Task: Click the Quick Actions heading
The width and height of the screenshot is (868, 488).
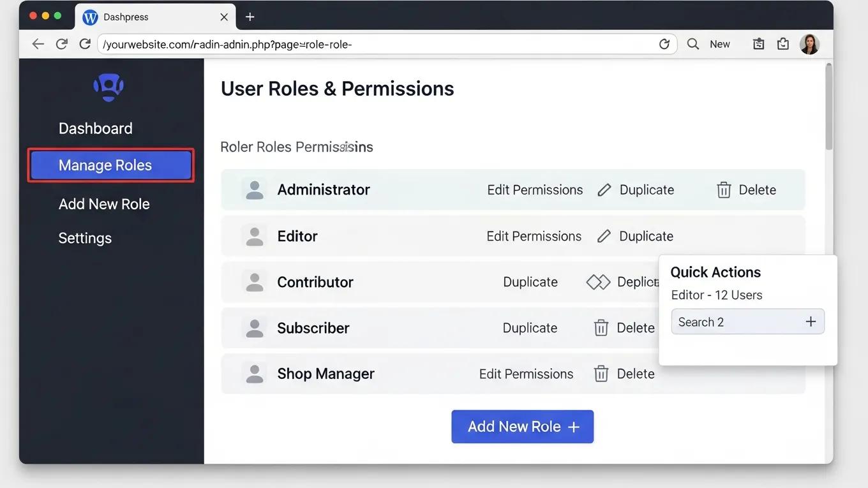Action: pos(715,272)
